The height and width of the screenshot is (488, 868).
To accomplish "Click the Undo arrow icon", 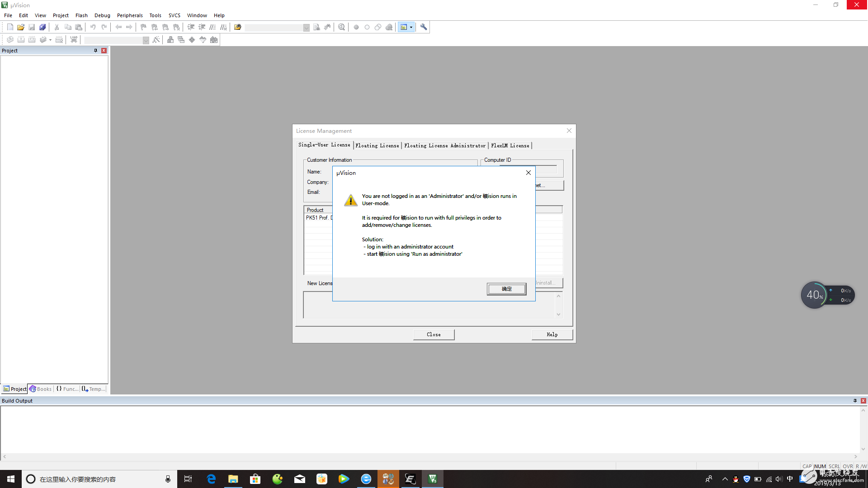I will pyautogui.click(x=93, y=27).
